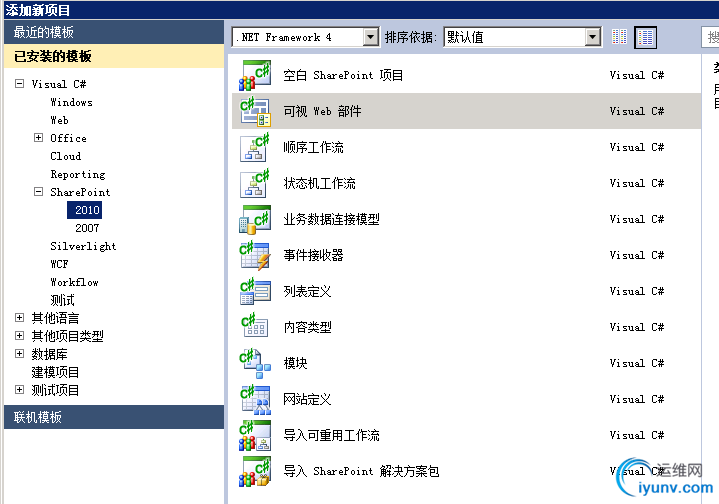Select the 业务数据连接模型 icon
Screen dimensions: 719x504
pos(255,219)
